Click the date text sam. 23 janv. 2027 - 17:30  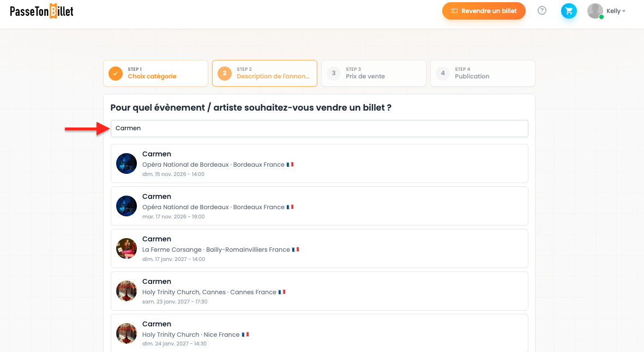click(175, 301)
